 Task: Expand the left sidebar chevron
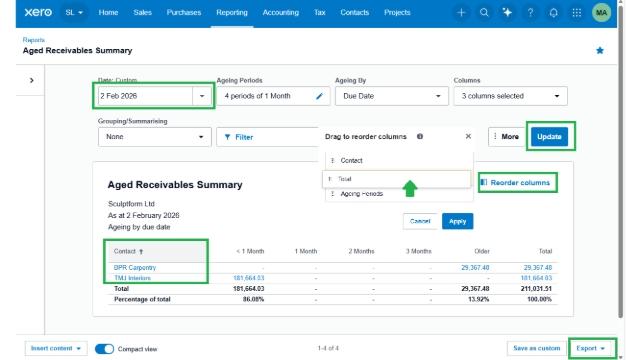[31, 80]
